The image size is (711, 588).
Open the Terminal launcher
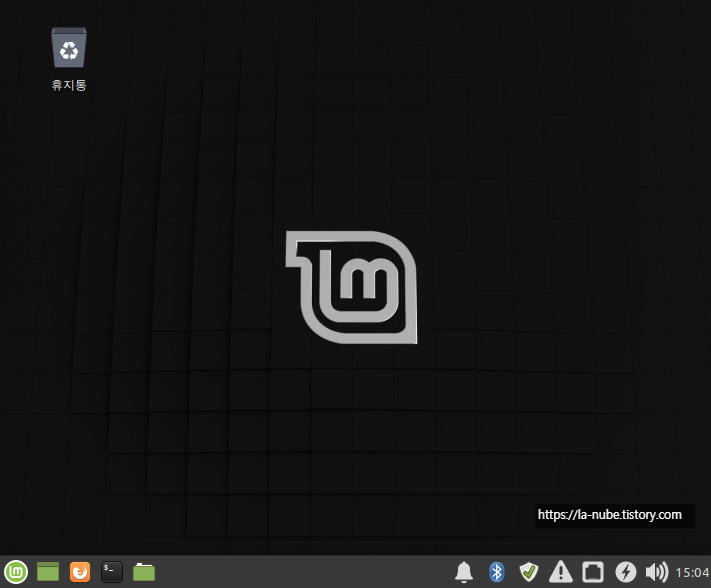pyautogui.click(x=112, y=572)
